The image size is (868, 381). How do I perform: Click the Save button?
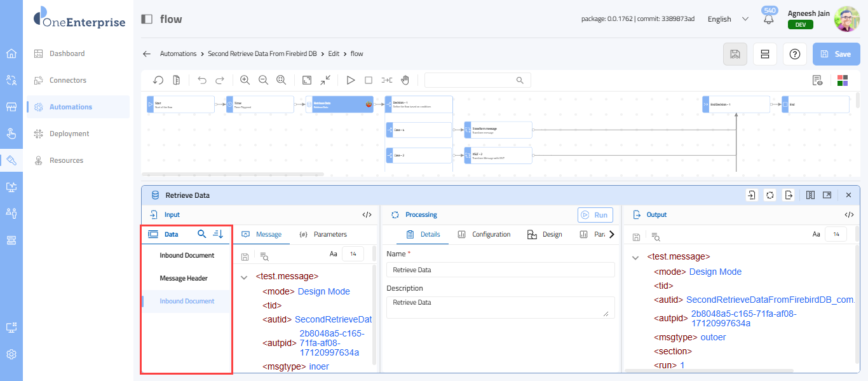coord(836,54)
